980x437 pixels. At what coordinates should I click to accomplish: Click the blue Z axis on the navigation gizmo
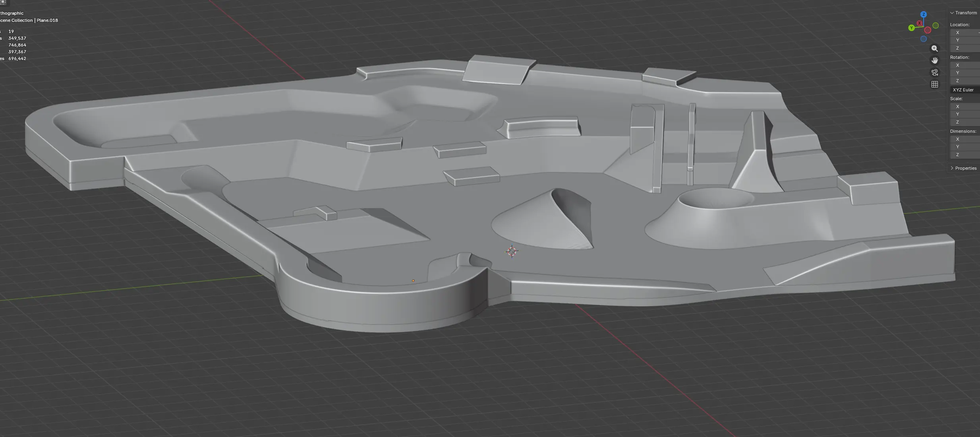924,14
